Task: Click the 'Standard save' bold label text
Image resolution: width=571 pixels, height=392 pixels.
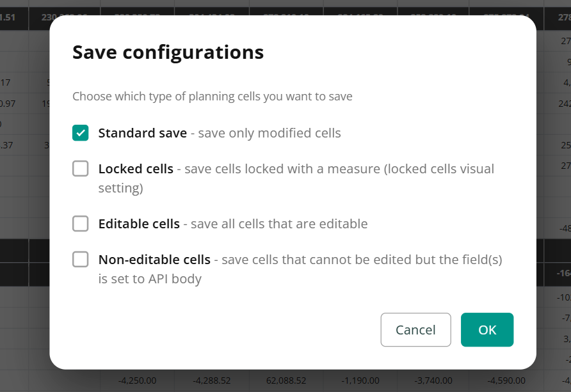Action: coord(142,133)
